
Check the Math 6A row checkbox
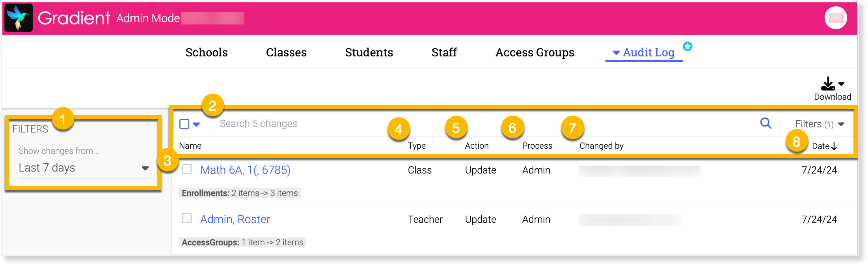[187, 169]
